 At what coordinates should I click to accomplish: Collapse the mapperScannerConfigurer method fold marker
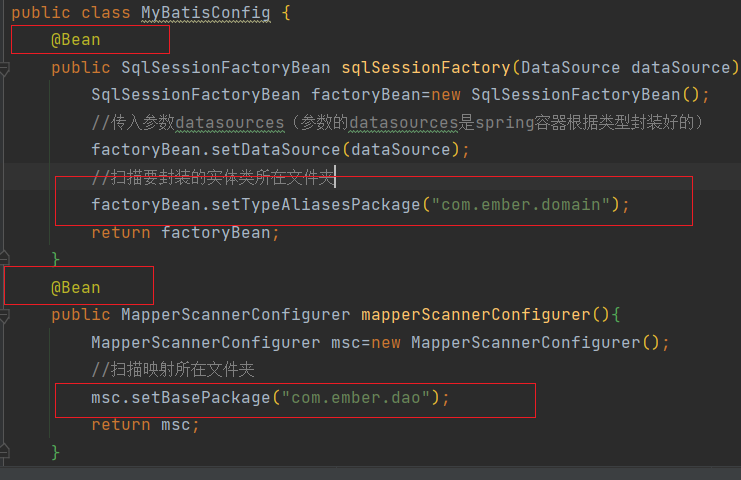pyautogui.click(x=5, y=315)
